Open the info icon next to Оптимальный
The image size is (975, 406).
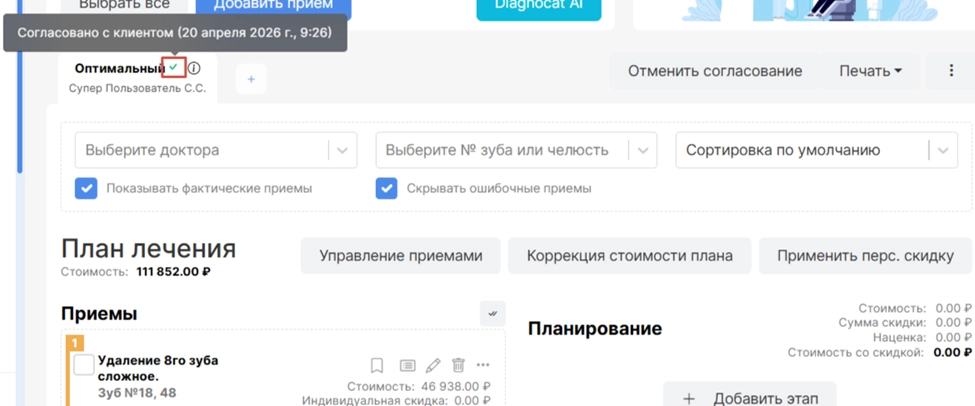(x=194, y=69)
